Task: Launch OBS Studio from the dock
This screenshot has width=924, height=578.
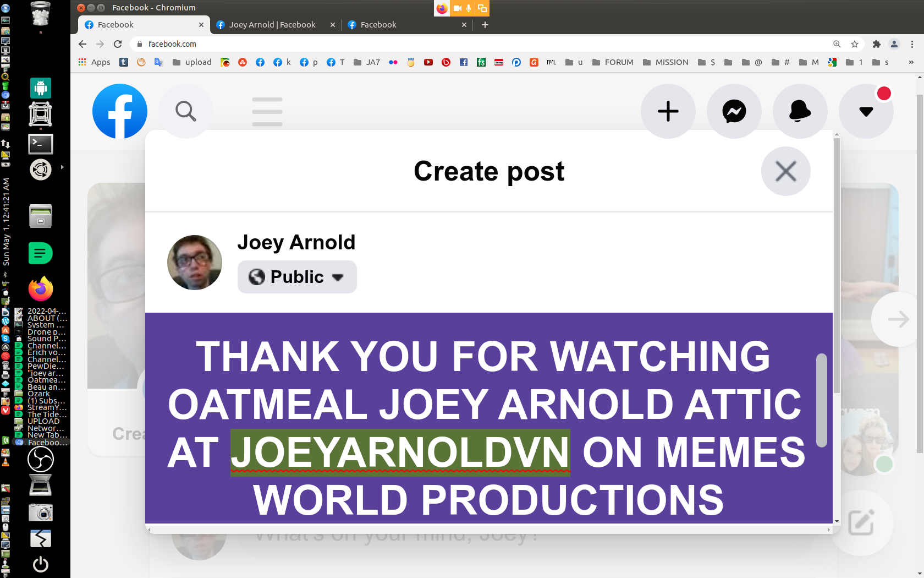Action: 41,459
